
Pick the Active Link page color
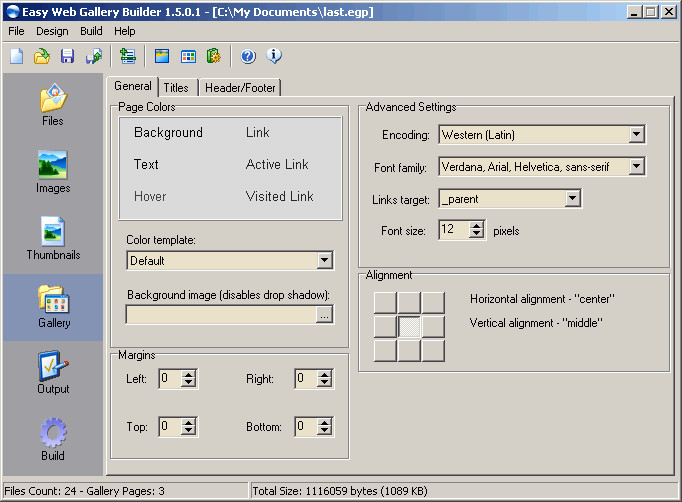(x=277, y=164)
